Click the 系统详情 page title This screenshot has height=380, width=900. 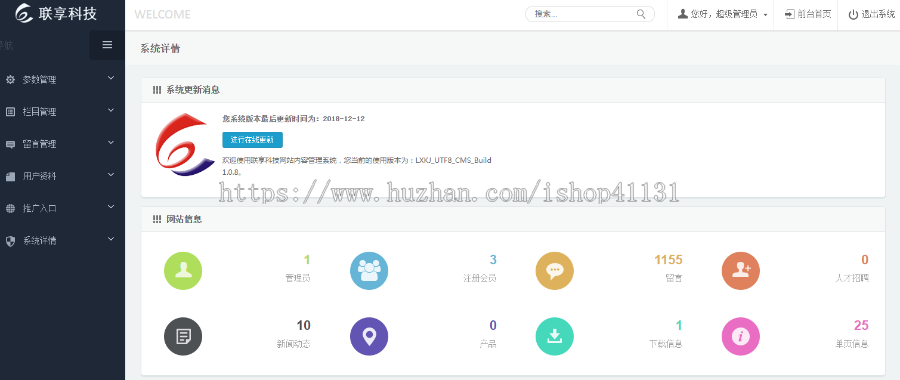160,49
